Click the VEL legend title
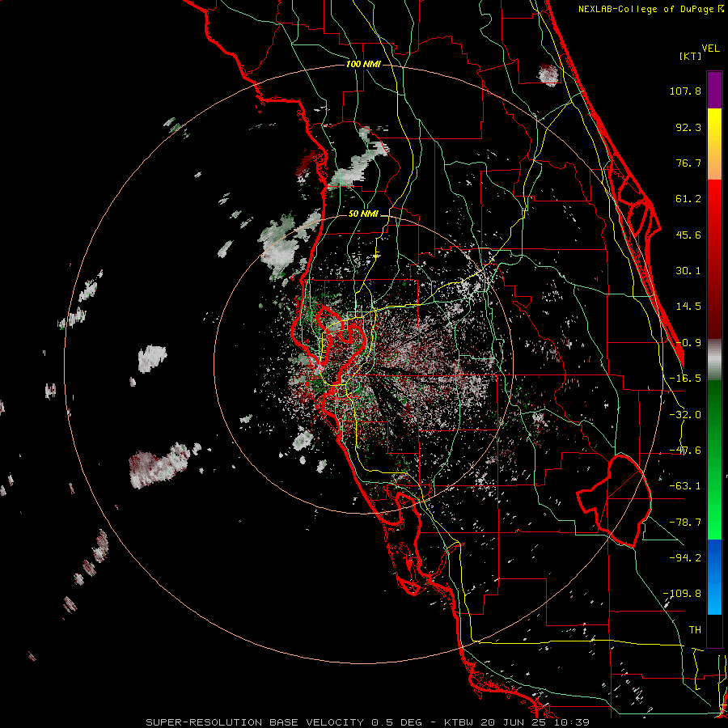 [x=710, y=49]
